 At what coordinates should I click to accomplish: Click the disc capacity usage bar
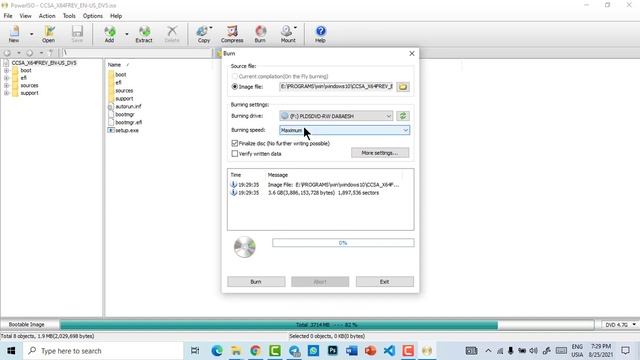click(327, 325)
